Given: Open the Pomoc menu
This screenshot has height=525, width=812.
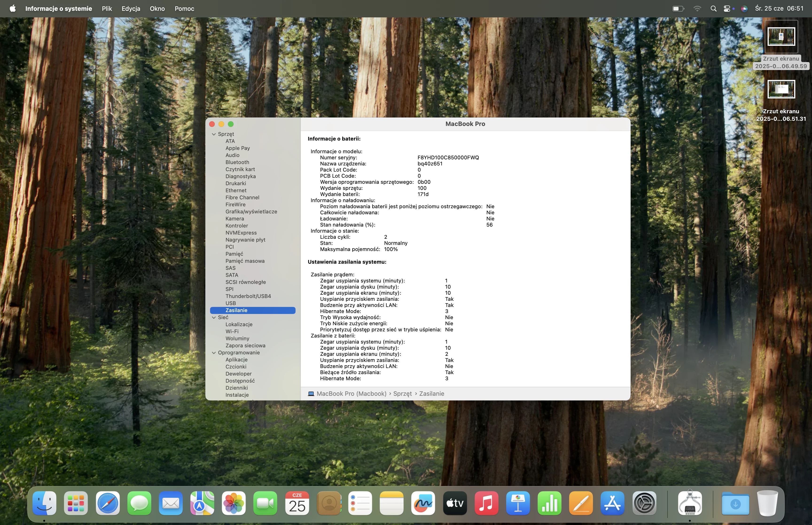Looking at the screenshot, I should 184,8.
